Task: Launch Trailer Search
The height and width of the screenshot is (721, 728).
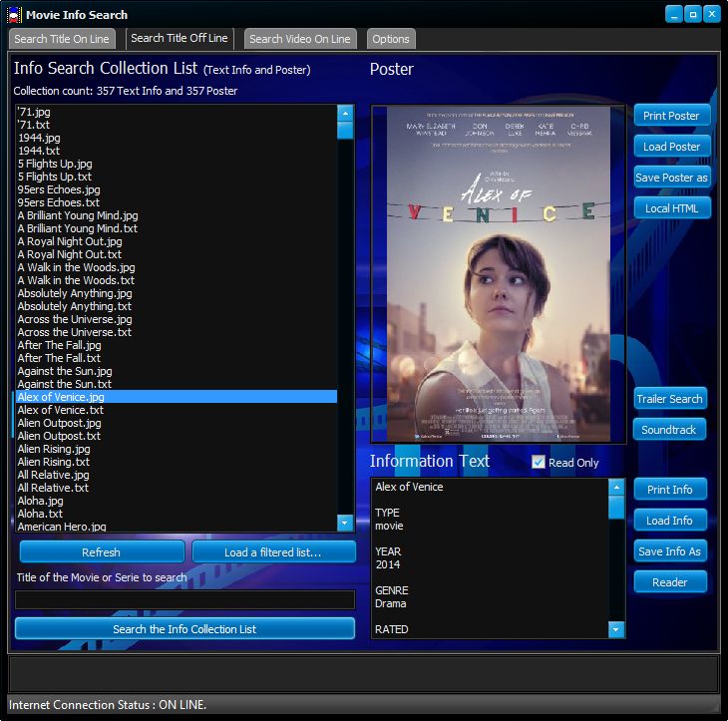Action: (669, 399)
